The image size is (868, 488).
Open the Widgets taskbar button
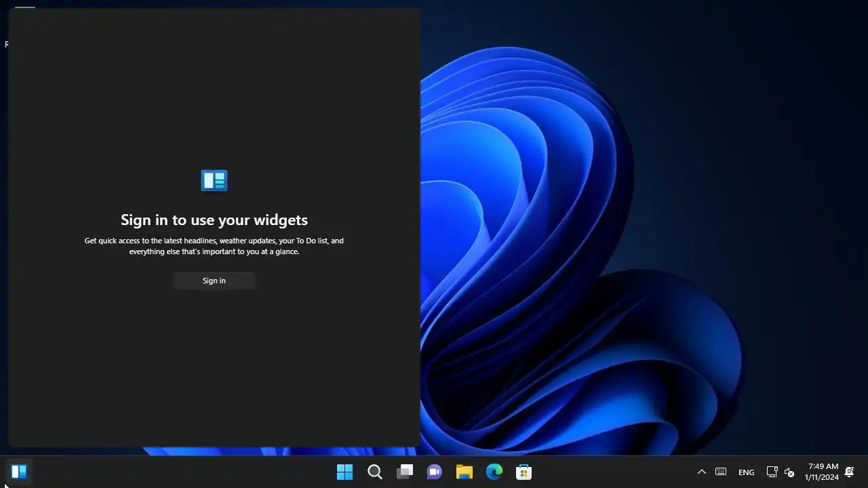(19, 472)
